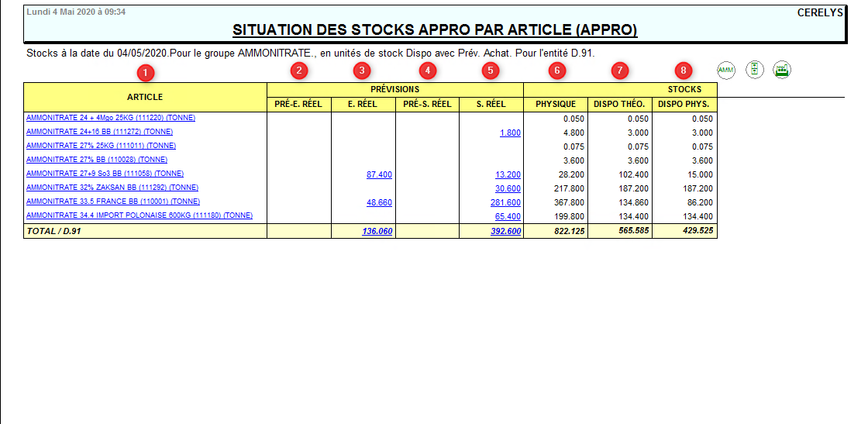Click red marker number 8 above DISPO PHYS.
Screen dimensions: 868x424
click(x=682, y=71)
